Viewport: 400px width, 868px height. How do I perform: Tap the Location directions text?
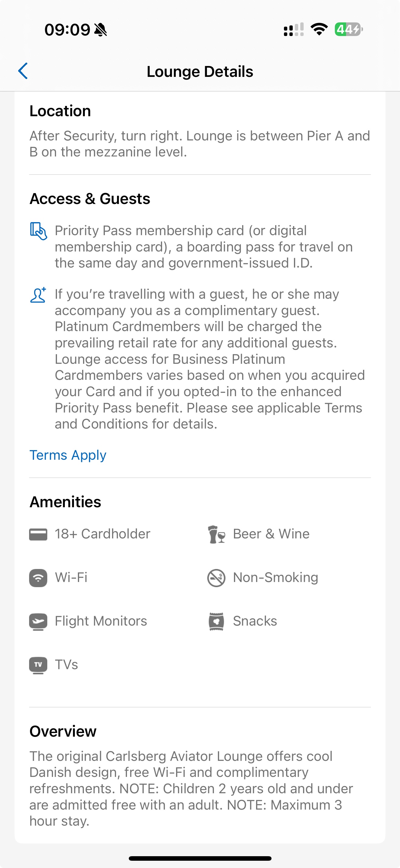(x=200, y=144)
